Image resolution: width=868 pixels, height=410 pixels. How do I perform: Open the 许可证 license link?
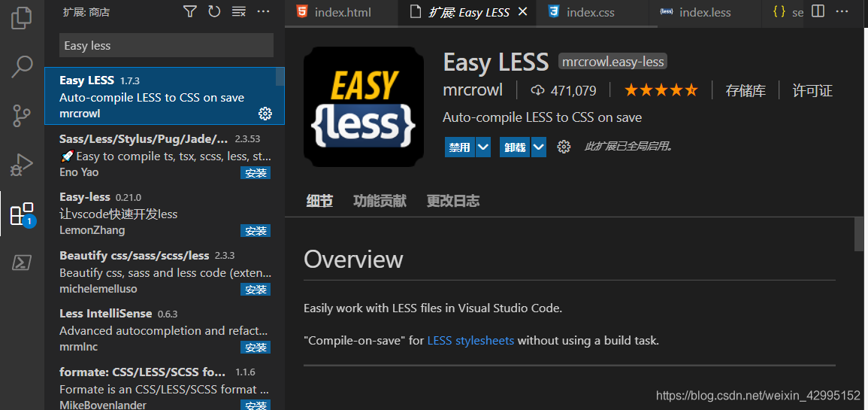pyautogui.click(x=812, y=91)
